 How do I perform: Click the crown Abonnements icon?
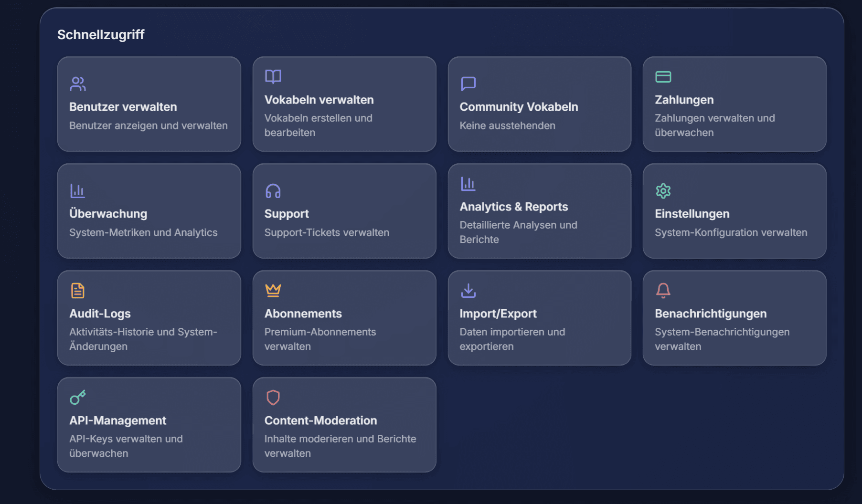(x=273, y=290)
